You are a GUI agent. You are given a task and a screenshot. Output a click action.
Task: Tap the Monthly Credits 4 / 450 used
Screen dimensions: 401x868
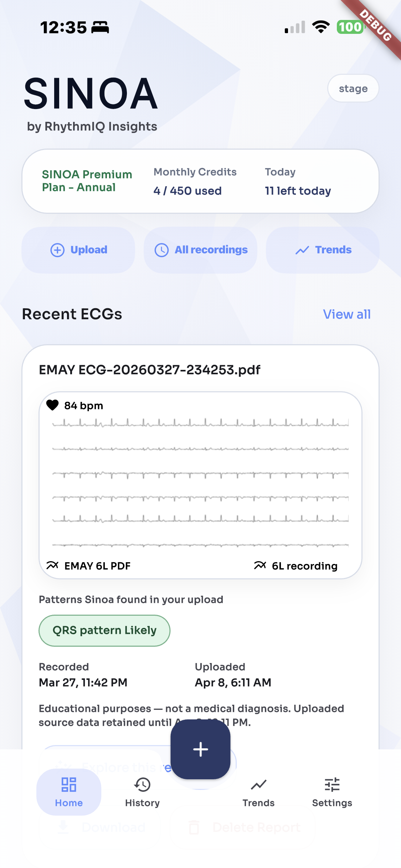(x=195, y=182)
